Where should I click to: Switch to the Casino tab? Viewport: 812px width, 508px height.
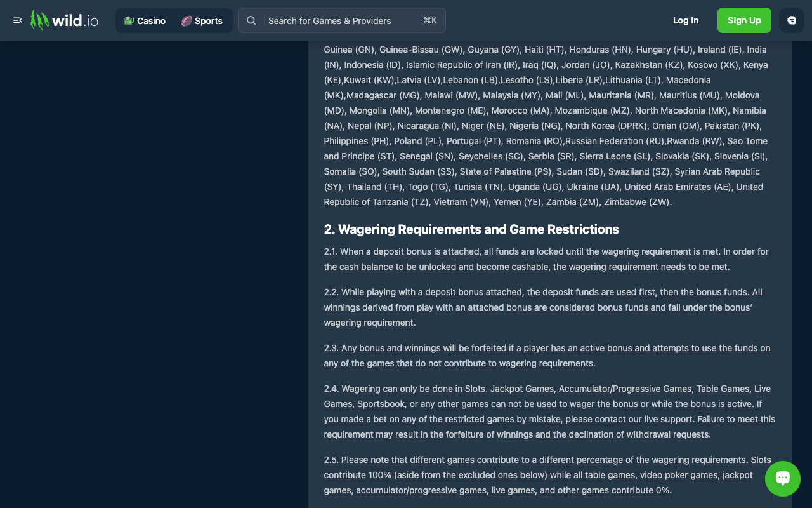(145, 21)
